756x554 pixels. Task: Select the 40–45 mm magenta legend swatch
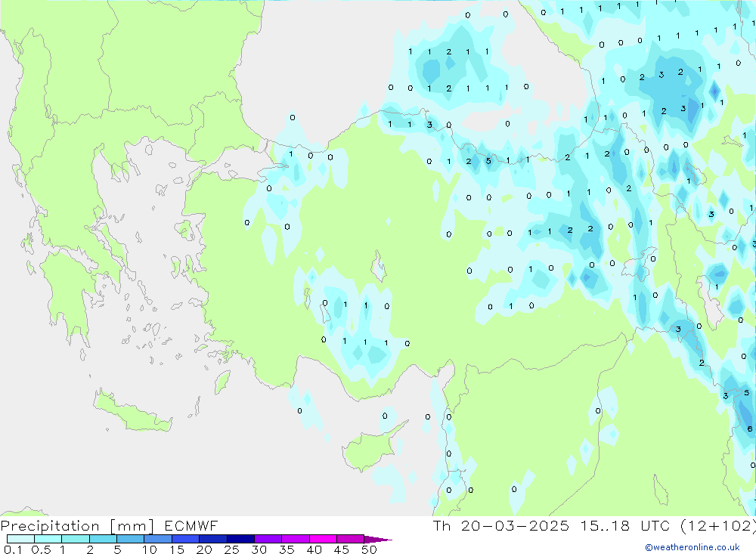323,539
